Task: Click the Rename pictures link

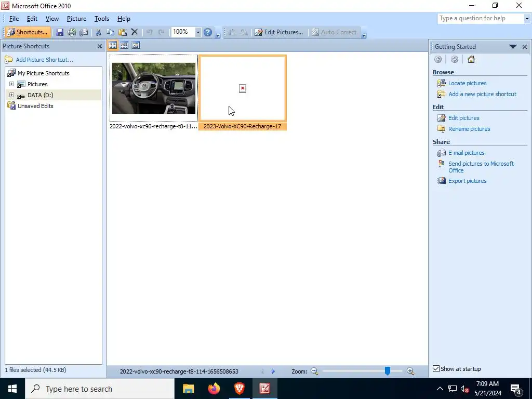Action: [x=469, y=129]
